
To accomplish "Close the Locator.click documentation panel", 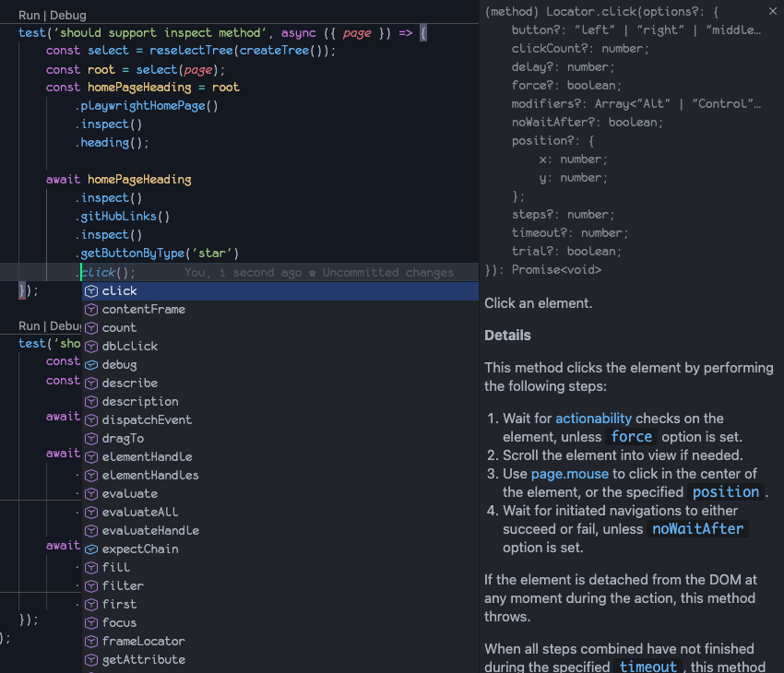I will 772,12.
